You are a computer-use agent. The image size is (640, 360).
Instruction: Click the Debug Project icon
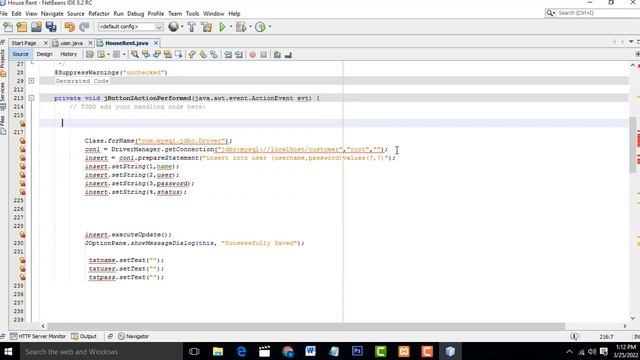[241, 27]
